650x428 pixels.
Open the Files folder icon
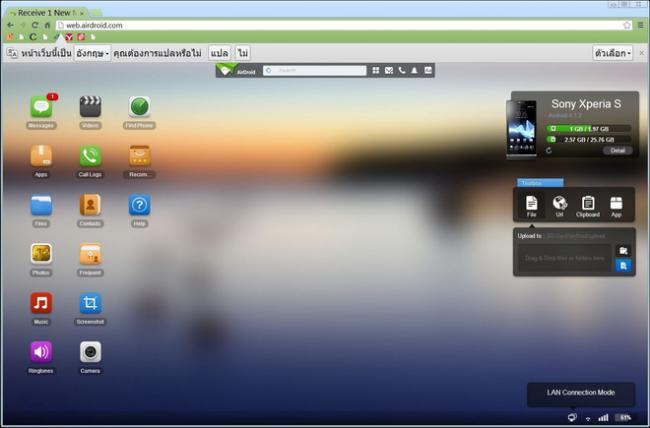click(x=41, y=205)
